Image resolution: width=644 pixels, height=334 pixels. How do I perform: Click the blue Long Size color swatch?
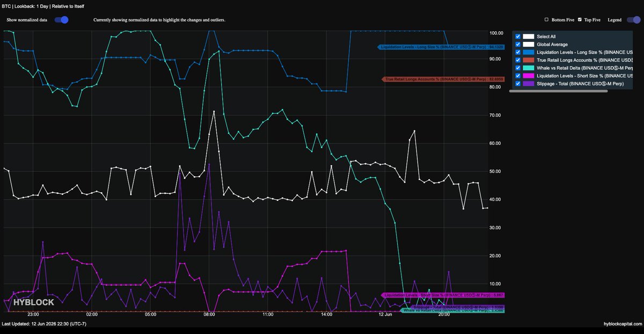click(529, 52)
